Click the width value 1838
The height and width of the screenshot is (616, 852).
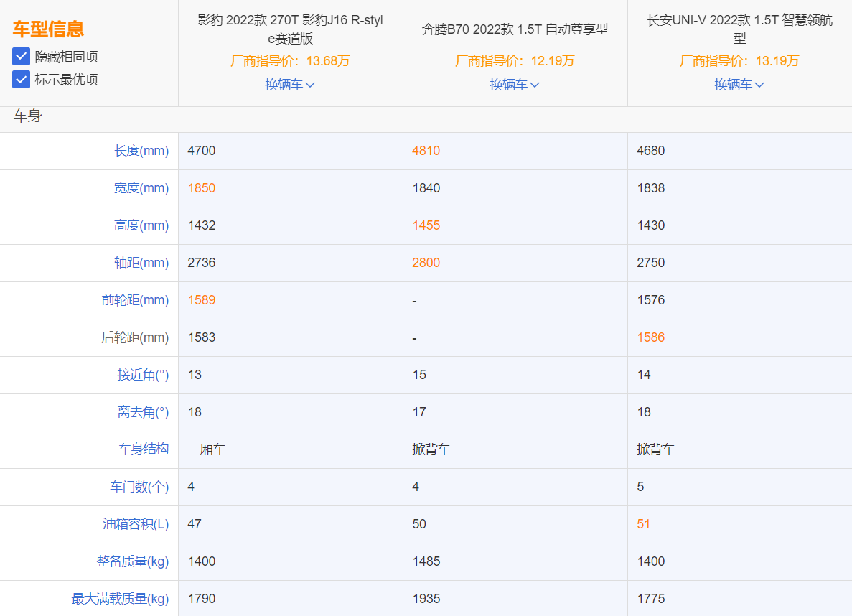point(651,188)
